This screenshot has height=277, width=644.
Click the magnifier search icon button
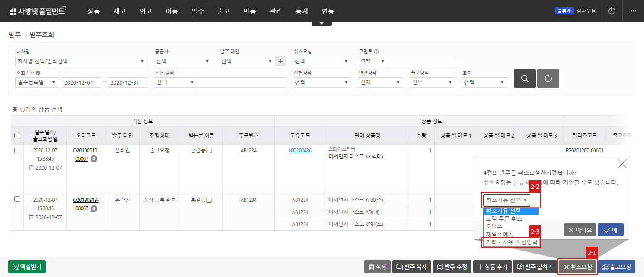[x=524, y=79]
